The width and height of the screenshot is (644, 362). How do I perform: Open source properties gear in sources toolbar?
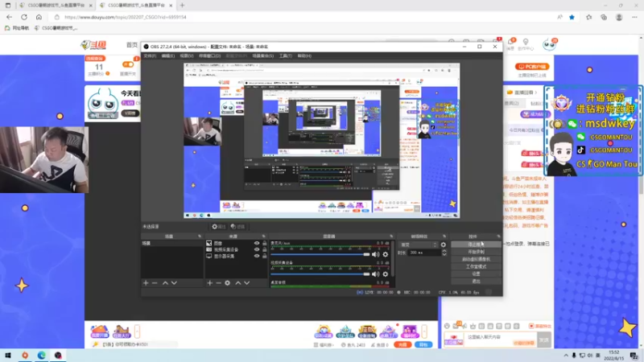228,283
